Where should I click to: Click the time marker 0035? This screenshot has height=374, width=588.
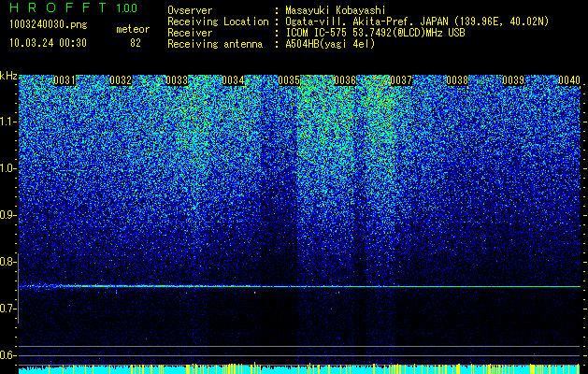coord(289,80)
